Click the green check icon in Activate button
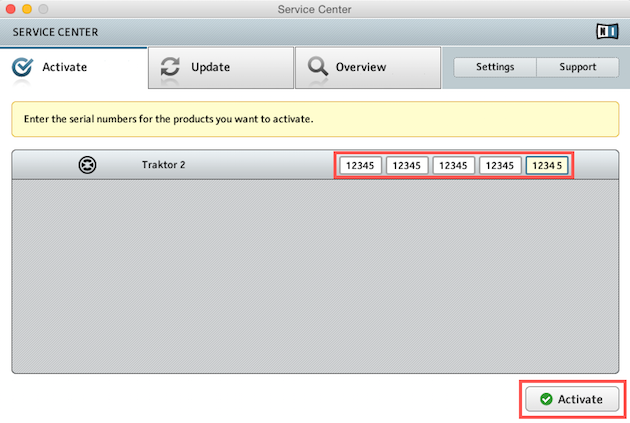 pyautogui.click(x=546, y=399)
